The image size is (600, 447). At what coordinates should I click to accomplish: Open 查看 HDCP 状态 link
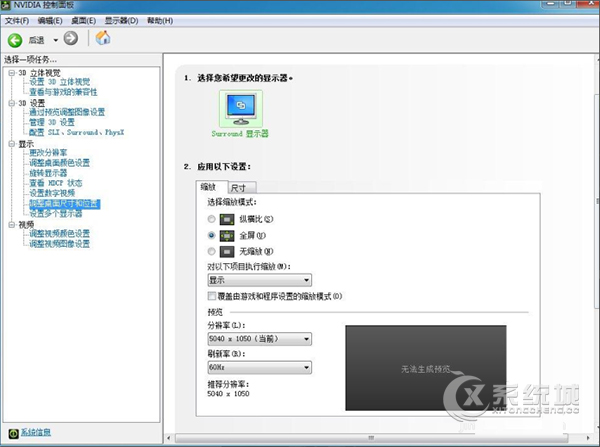56,183
